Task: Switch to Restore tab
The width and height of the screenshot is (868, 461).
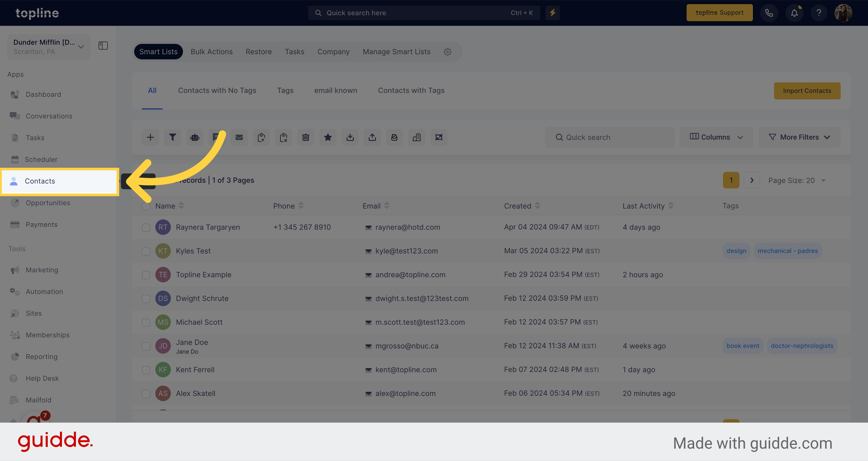Action: point(259,52)
